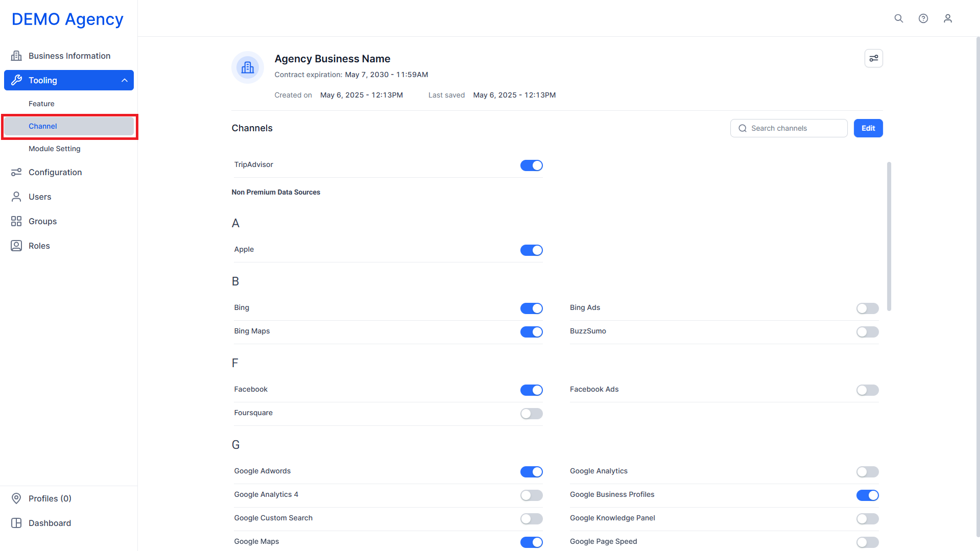Focus the Search channels input field

tap(789, 128)
